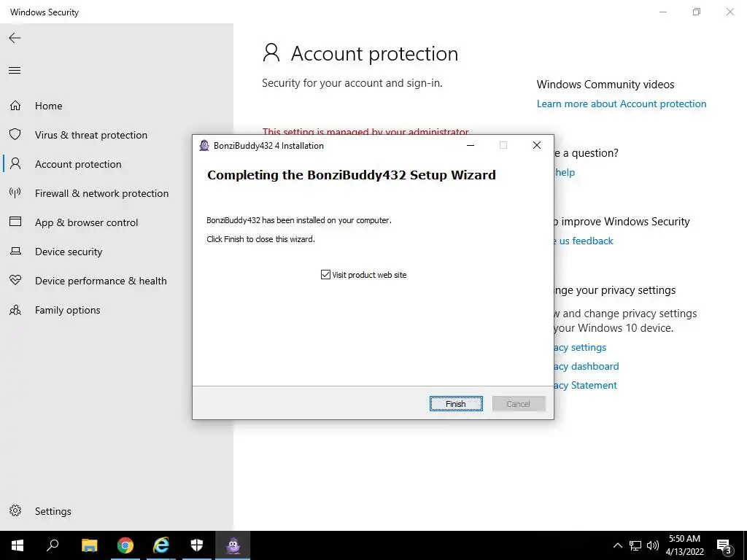Launch Google Chrome from the taskbar
Screen dimensions: 747x560
[125, 545]
